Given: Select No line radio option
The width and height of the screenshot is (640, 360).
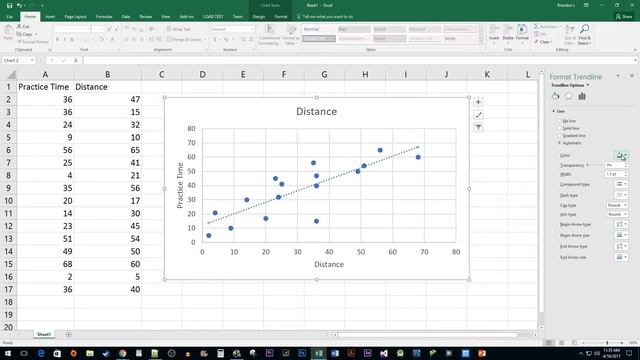Looking at the screenshot, I should coord(560,121).
